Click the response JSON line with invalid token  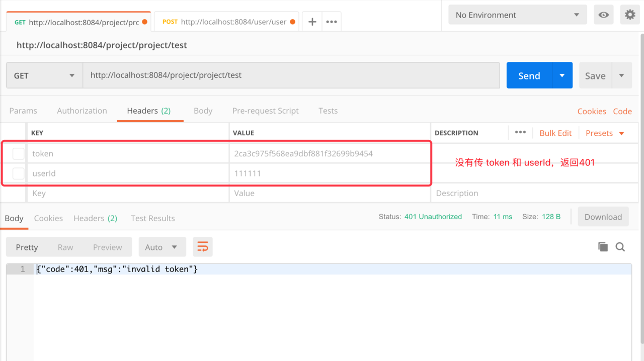pyautogui.click(x=117, y=269)
